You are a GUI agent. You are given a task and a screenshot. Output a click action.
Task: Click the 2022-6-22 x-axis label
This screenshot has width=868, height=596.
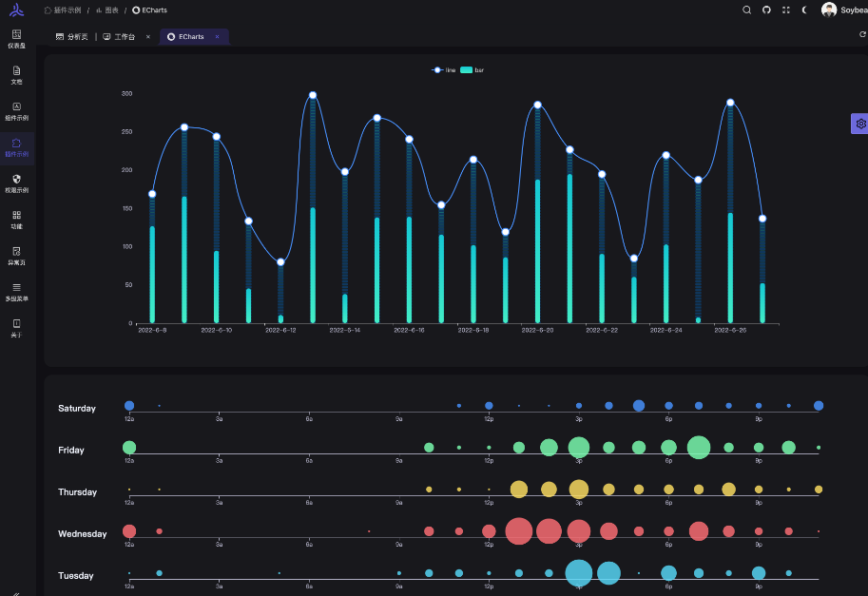[602, 330]
